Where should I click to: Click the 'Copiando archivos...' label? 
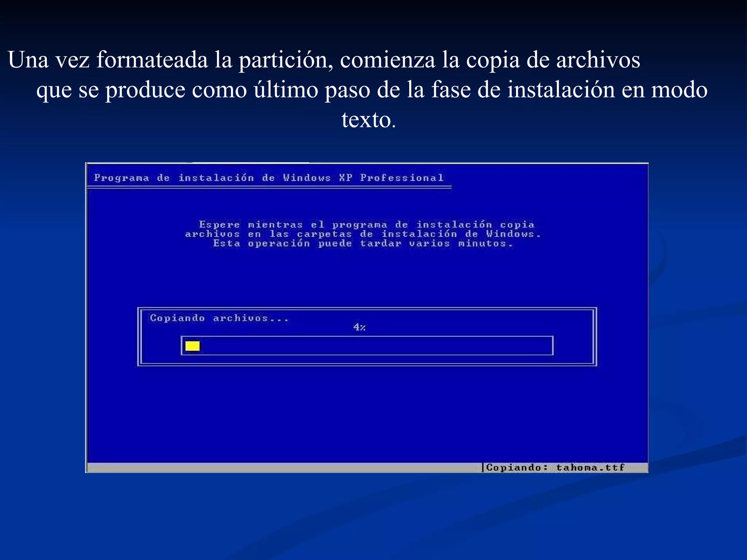pos(219,318)
